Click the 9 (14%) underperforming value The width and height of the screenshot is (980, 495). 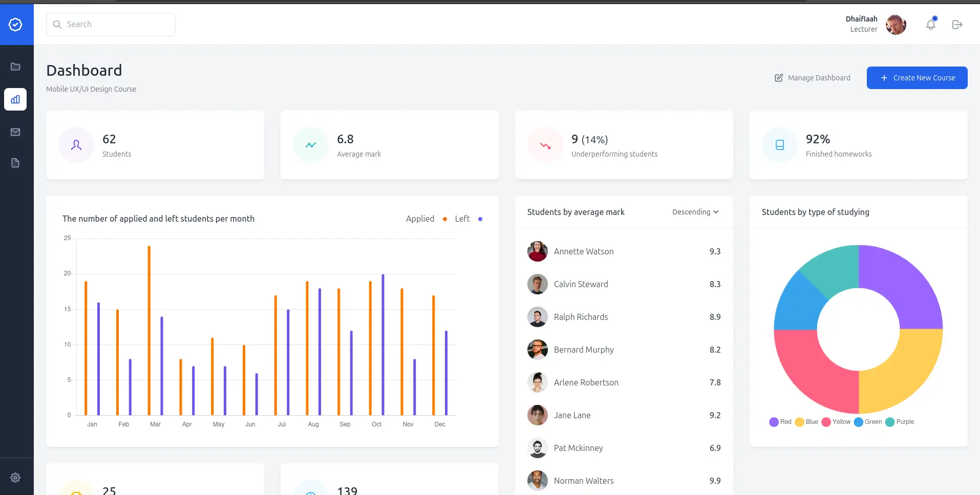[590, 139]
